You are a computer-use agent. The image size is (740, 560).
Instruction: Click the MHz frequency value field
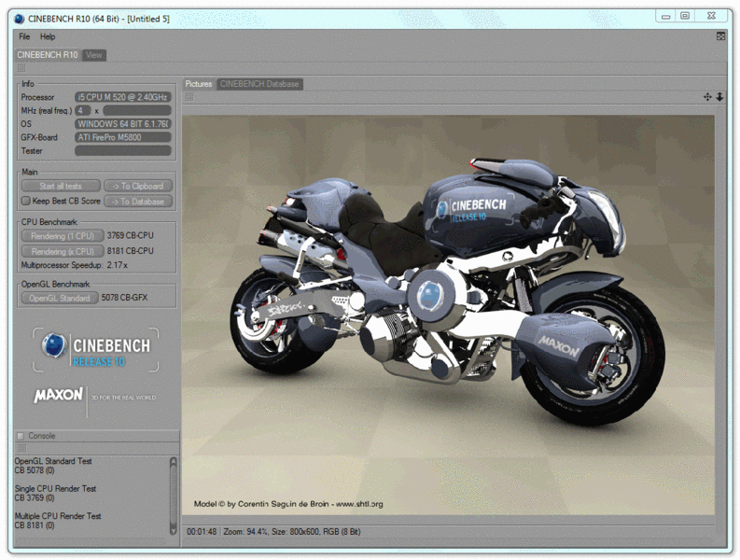pyautogui.click(x=137, y=110)
